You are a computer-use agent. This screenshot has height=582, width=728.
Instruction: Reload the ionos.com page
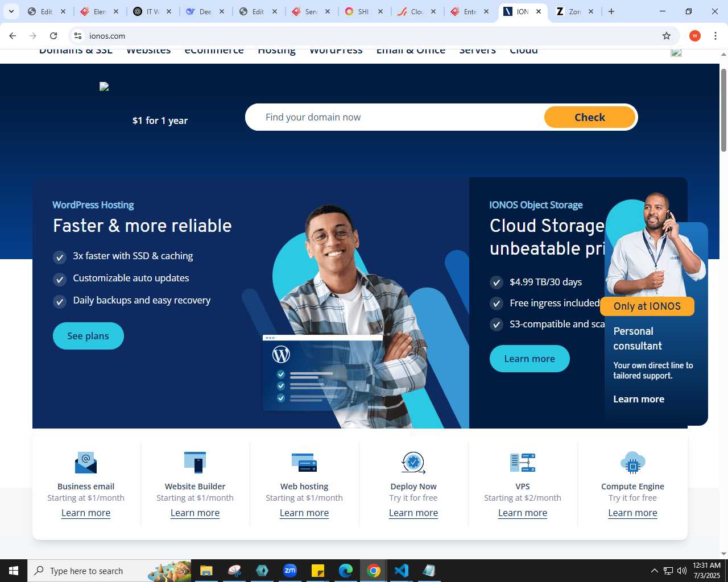[x=53, y=36]
